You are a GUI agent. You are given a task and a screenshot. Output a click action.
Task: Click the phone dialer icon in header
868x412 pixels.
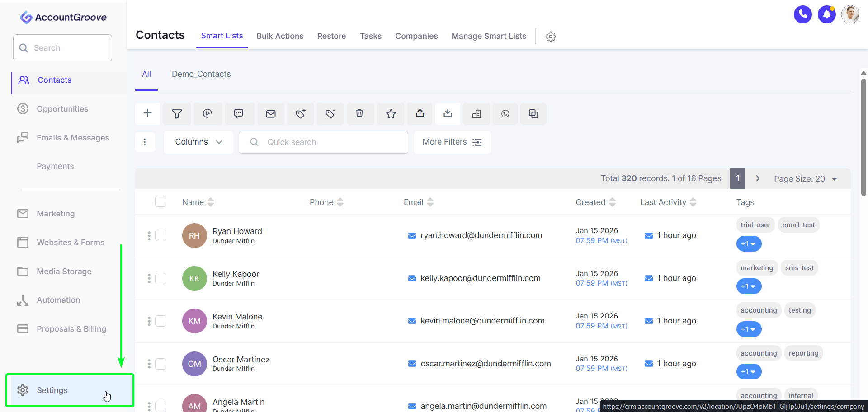click(803, 14)
